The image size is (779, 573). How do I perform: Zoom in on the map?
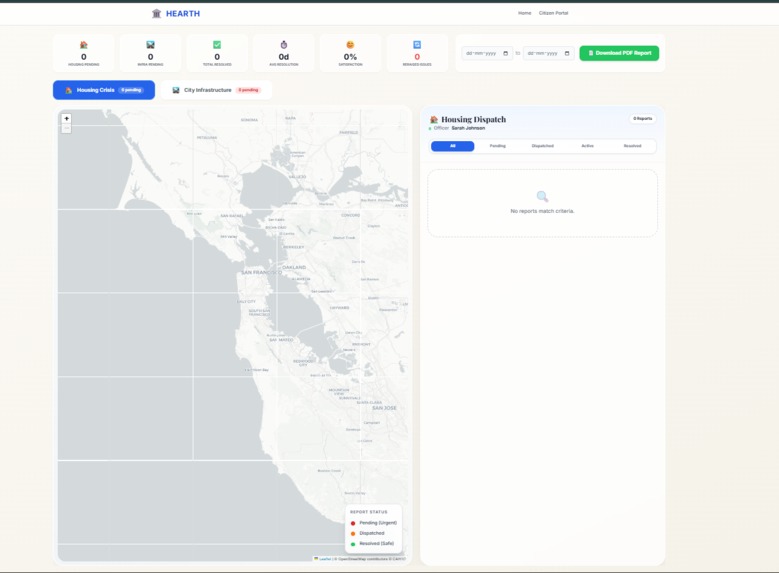click(67, 118)
